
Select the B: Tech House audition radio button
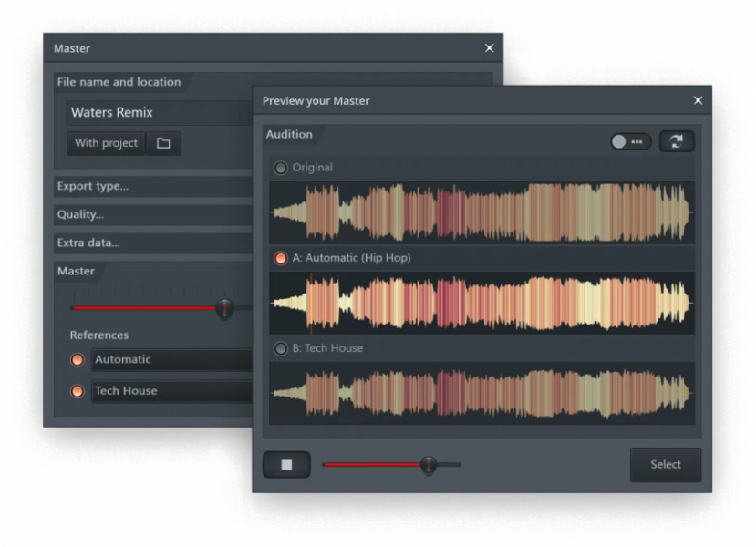[282, 347]
